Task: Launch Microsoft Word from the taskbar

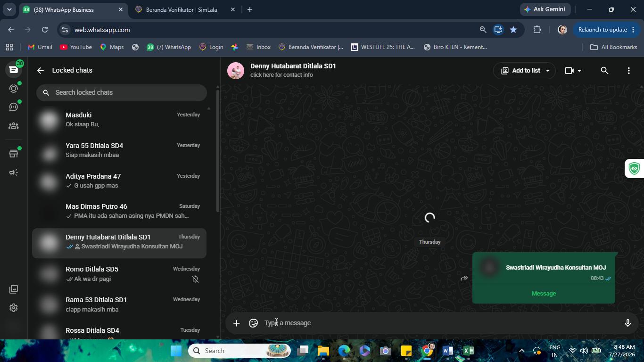Action: click(x=448, y=351)
